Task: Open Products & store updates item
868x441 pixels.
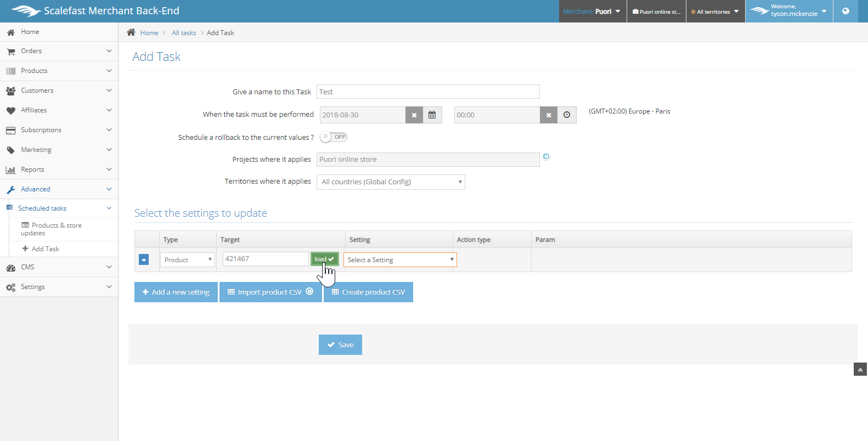Action: tap(52, 229)
